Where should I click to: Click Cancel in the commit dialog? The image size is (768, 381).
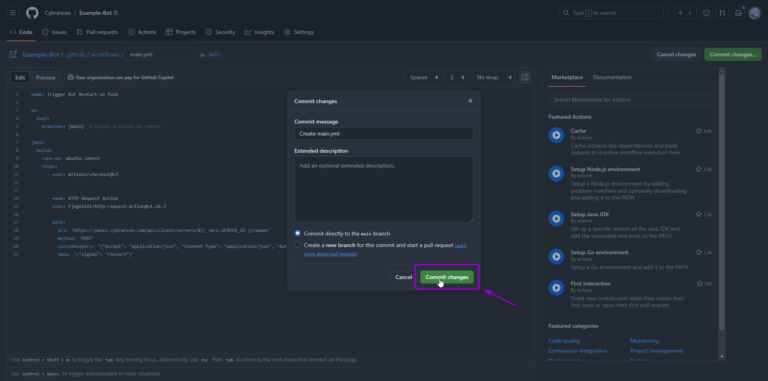[x=404, y=277]
